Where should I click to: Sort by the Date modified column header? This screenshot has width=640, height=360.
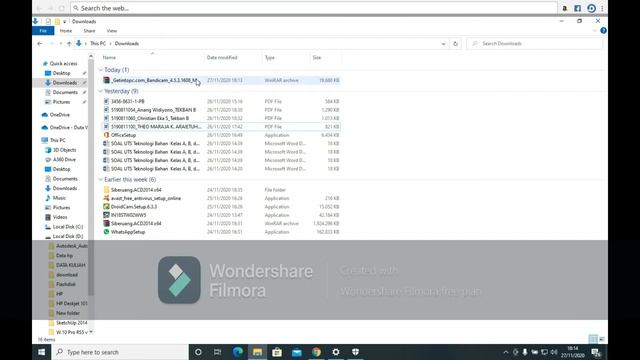click(x=222, y=58)
